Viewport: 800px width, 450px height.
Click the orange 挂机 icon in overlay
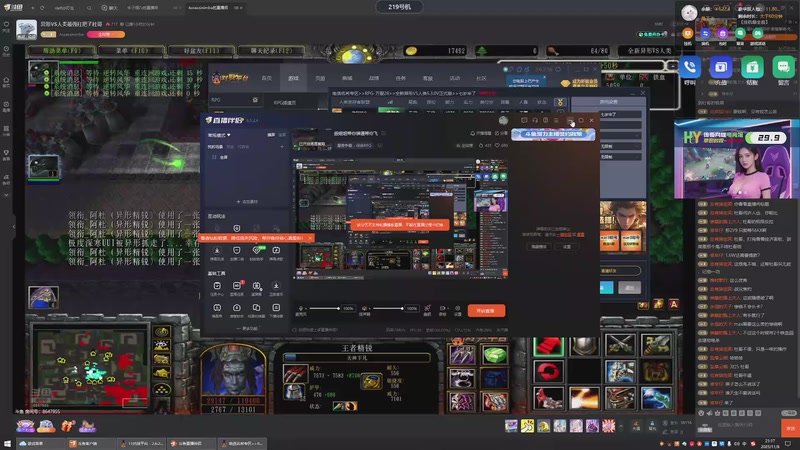[688, 34]
